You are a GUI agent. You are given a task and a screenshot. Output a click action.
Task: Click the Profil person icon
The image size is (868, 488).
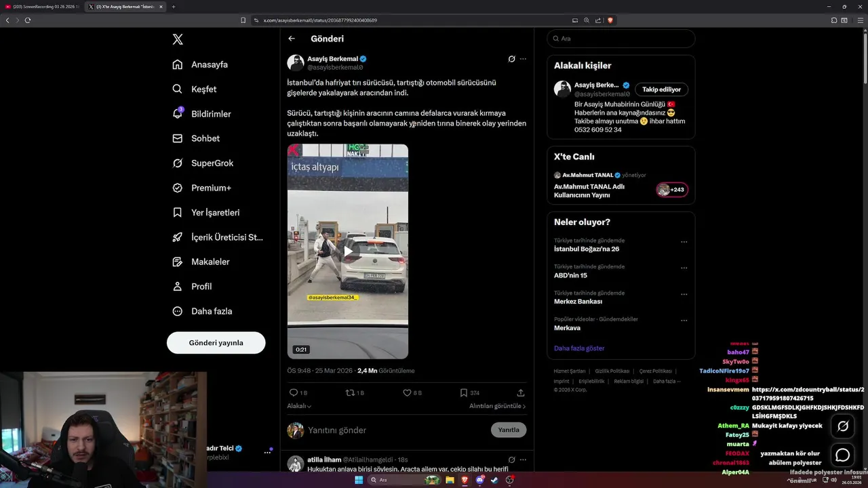tap(178, 286)
